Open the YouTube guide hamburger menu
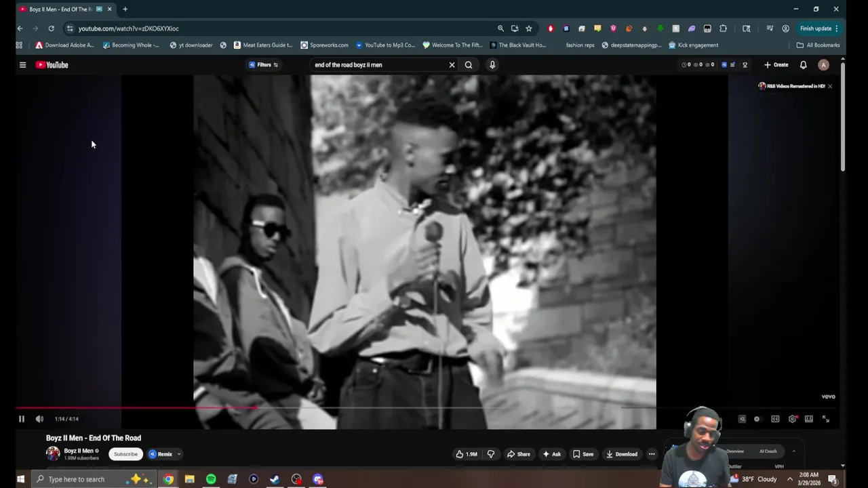This screenshot has height=488, width=868. coord(22,65)
